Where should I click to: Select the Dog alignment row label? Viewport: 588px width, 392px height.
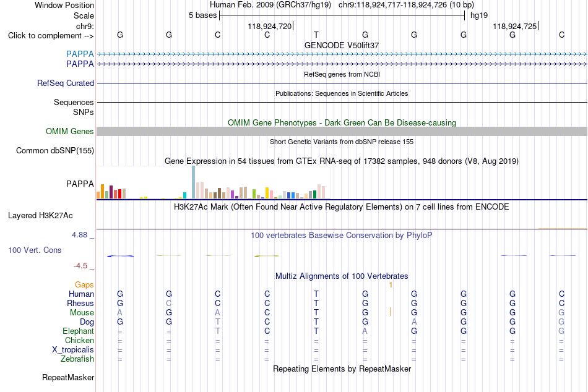(x=87, y=322)
